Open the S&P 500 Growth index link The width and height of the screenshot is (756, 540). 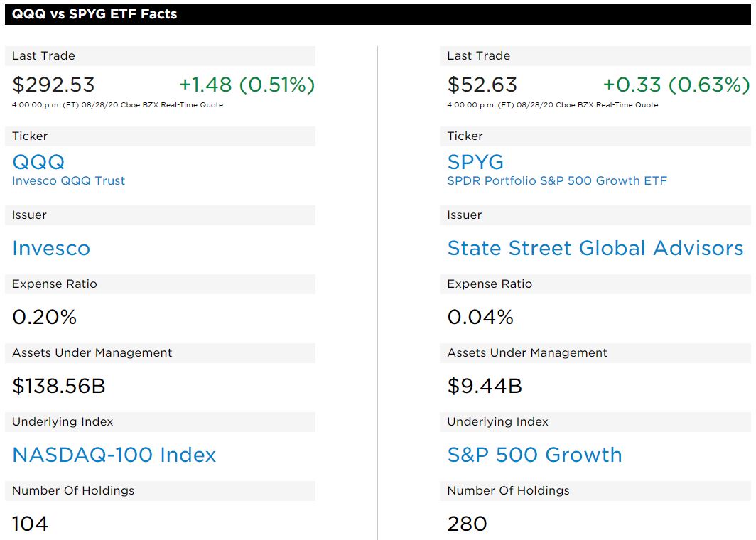(535, 455)
